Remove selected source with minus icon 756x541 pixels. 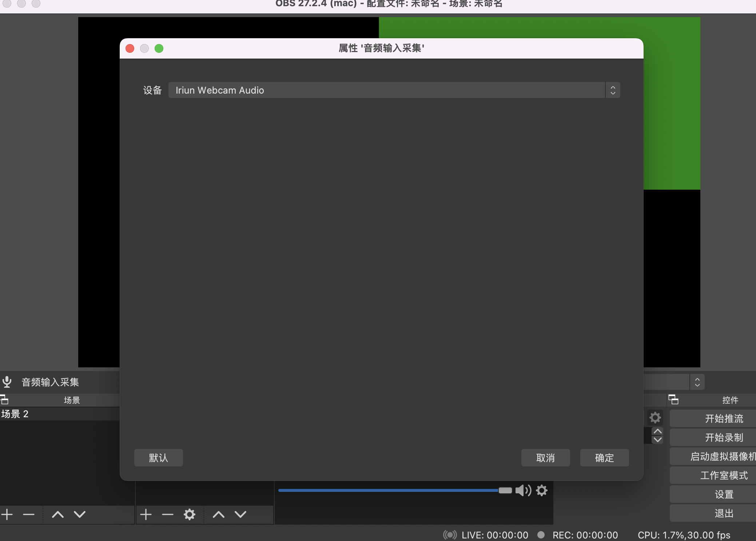pyautogui.click(x=168, y=514)
